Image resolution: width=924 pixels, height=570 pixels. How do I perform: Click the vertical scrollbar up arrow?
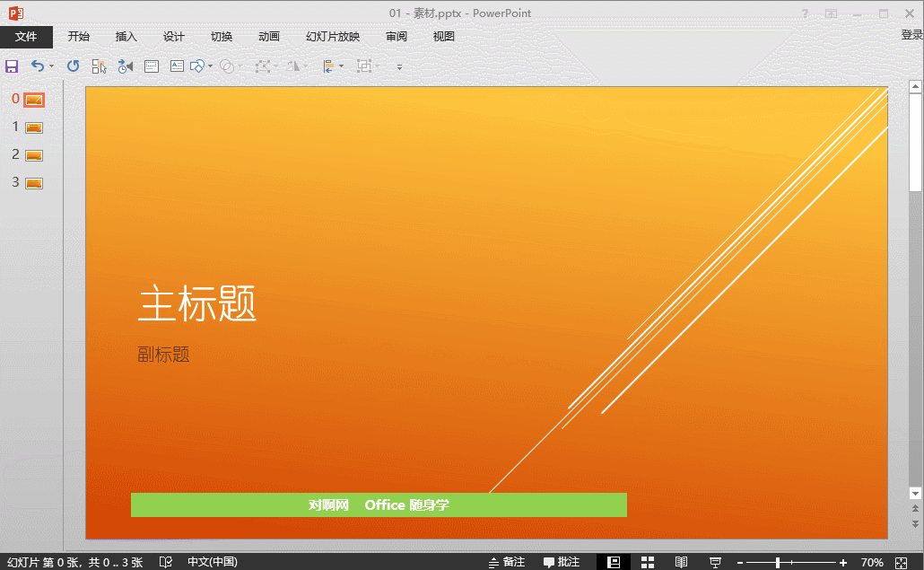915,87
